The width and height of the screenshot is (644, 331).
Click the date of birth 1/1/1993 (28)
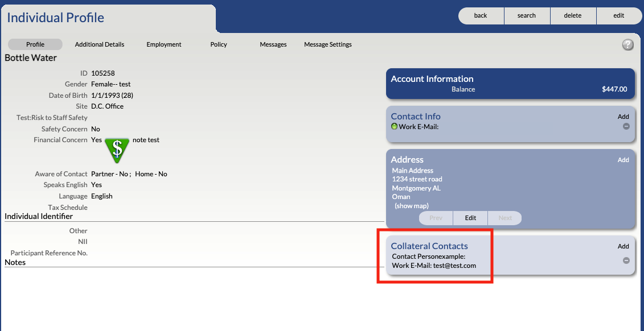pyautogui.click(x=112, y=96)
